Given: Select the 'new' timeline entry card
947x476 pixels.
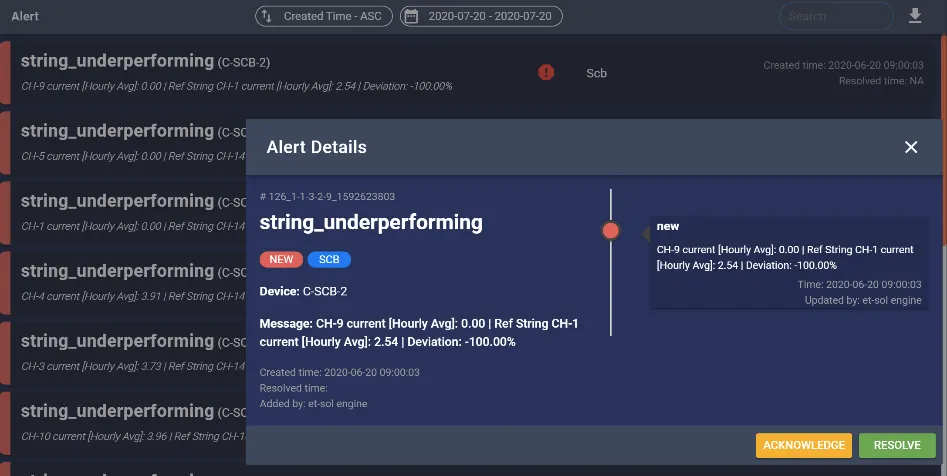Looking at the screenshot, I should click(789, 263).
